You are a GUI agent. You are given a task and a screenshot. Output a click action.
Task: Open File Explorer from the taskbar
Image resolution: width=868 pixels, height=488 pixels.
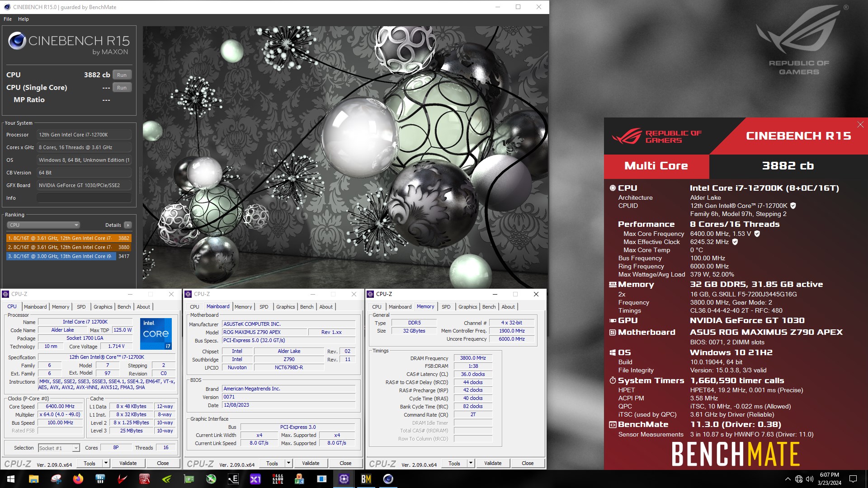coord(33,479)
